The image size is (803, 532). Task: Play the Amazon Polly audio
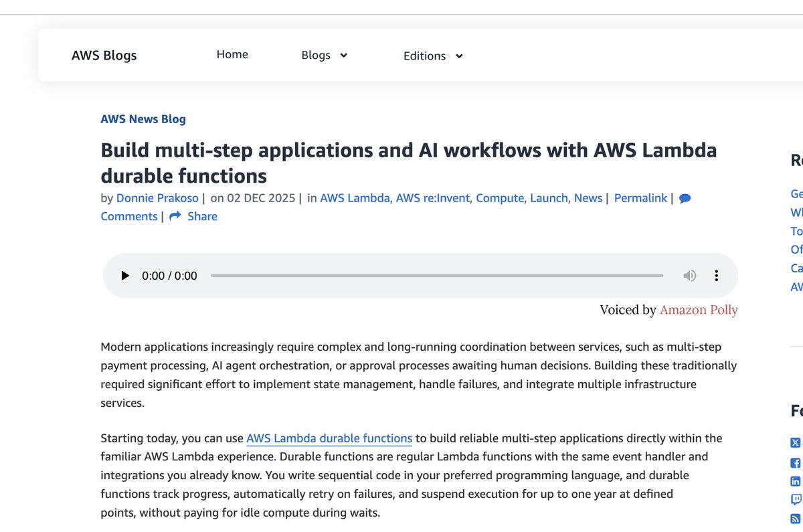(125, 276)
